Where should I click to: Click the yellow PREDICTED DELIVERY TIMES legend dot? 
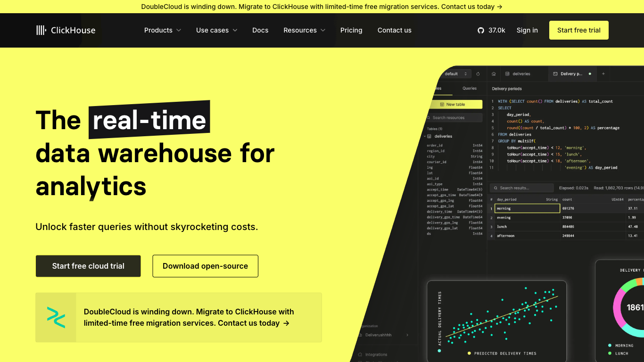pyautogui.click(x=469, y=353)
